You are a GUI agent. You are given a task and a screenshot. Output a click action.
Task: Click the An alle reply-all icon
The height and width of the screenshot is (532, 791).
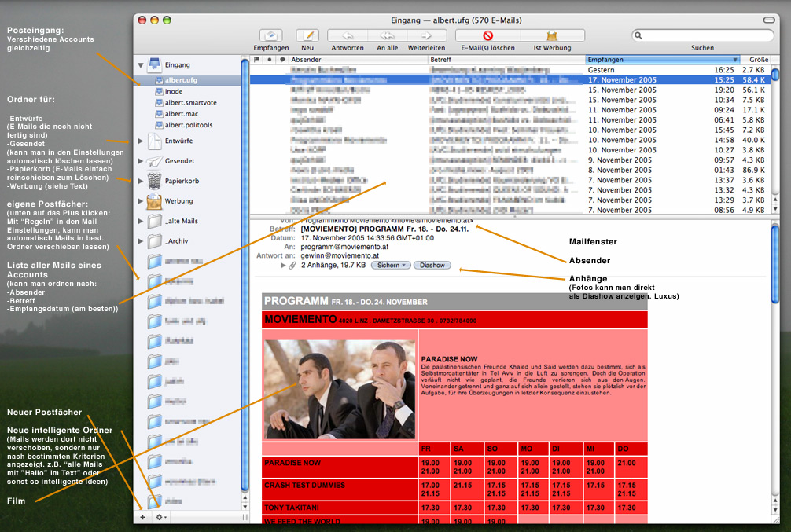coord(387,36)
